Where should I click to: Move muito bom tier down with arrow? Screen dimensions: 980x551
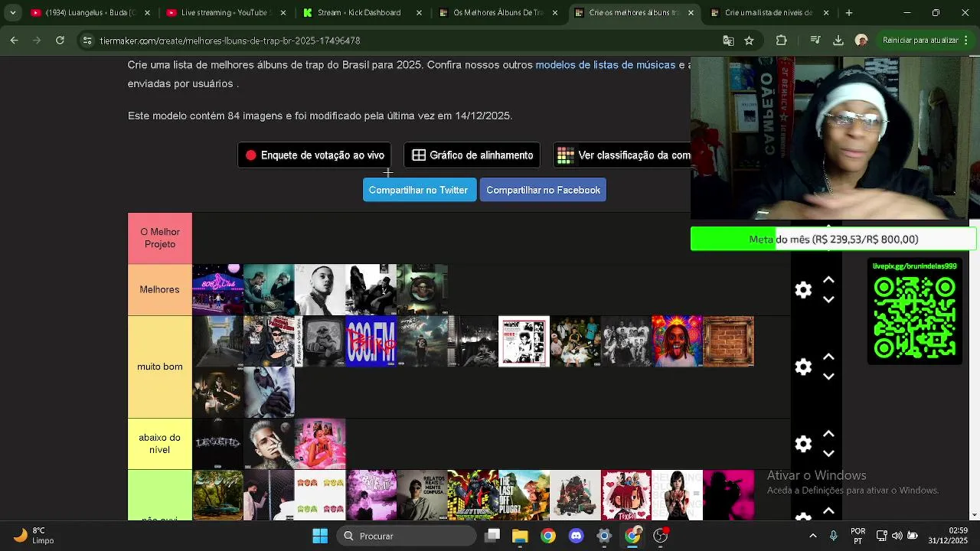pos(828,377)
